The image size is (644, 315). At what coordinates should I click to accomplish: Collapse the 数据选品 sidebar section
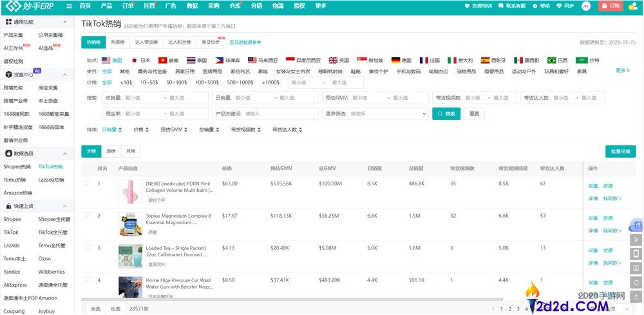[x=65, y=153]
